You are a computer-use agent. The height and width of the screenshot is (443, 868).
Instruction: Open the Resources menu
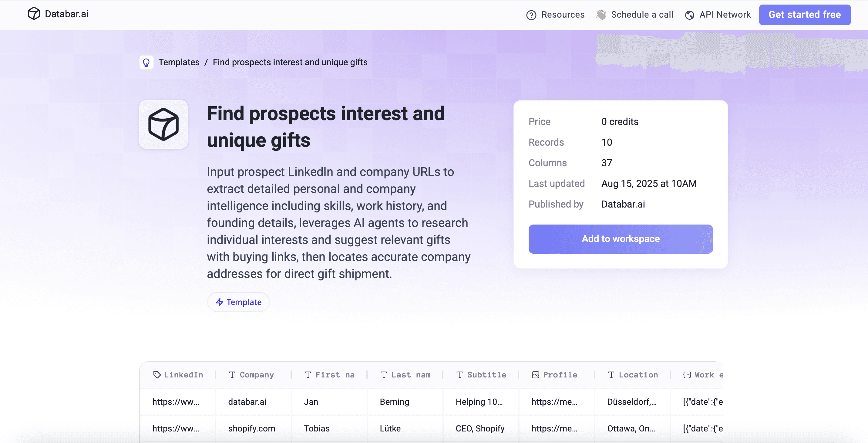(563, 15)
